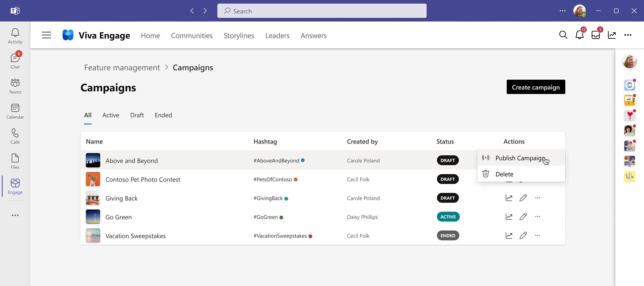Screen dimensions: 644x286
Task: Edit the Giving Back campaign
Action: 523,198
